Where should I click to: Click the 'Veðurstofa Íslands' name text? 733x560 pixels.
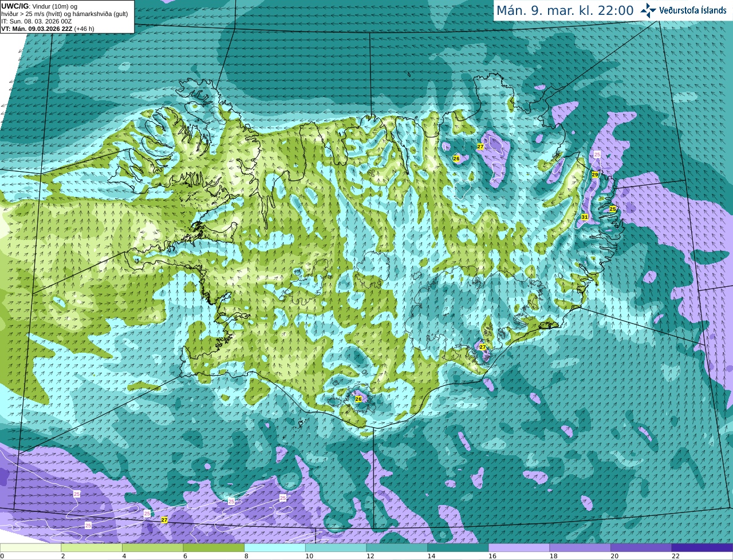coord(693,10)
